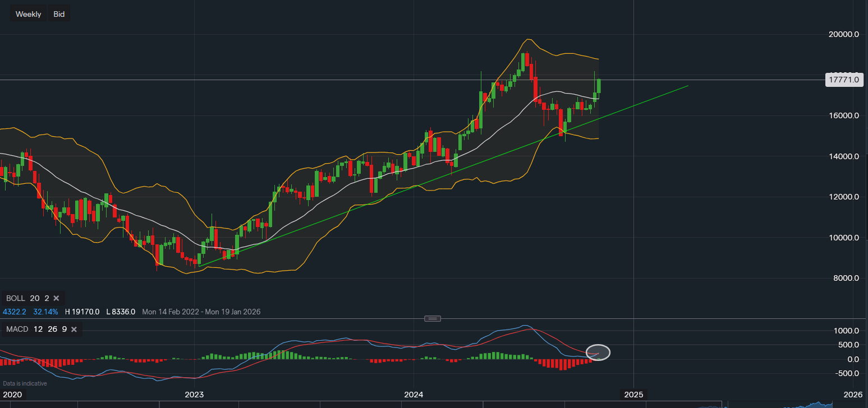Select the current price tag 17771.0
Viewport: 868px width, 408px height.
pyautogui.click(x=843, y=80)
